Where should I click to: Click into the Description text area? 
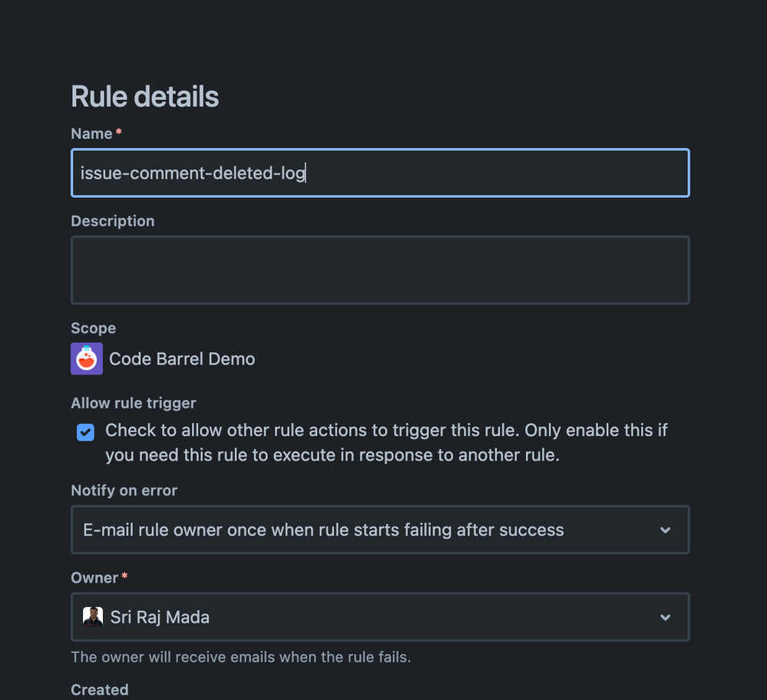coord(380,270)
